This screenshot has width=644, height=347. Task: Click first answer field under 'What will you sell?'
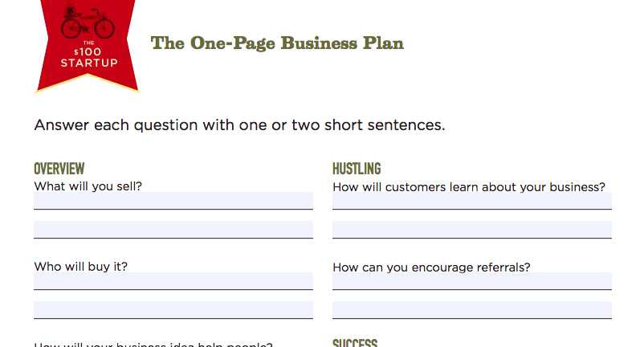click(x=173, y=200)
